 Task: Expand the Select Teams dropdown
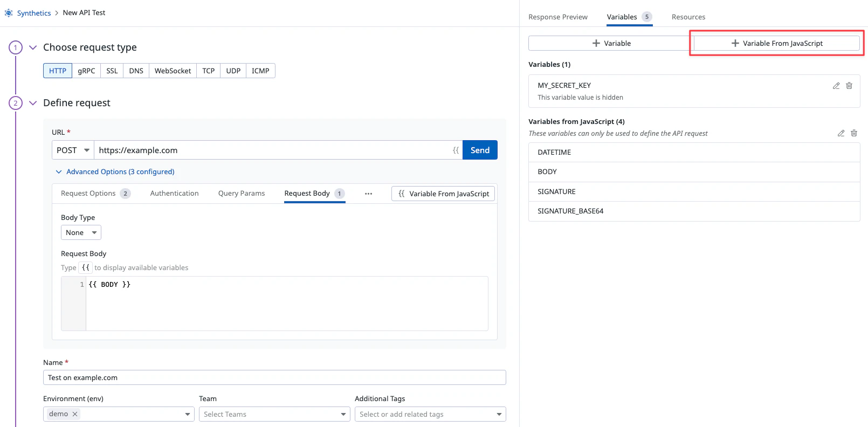(274, 414)
